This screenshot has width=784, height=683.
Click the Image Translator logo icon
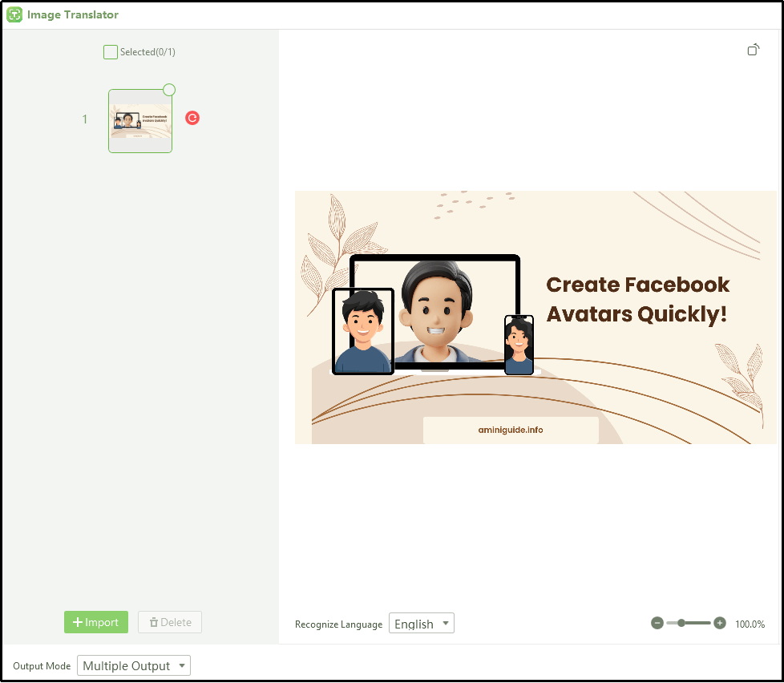14,14
